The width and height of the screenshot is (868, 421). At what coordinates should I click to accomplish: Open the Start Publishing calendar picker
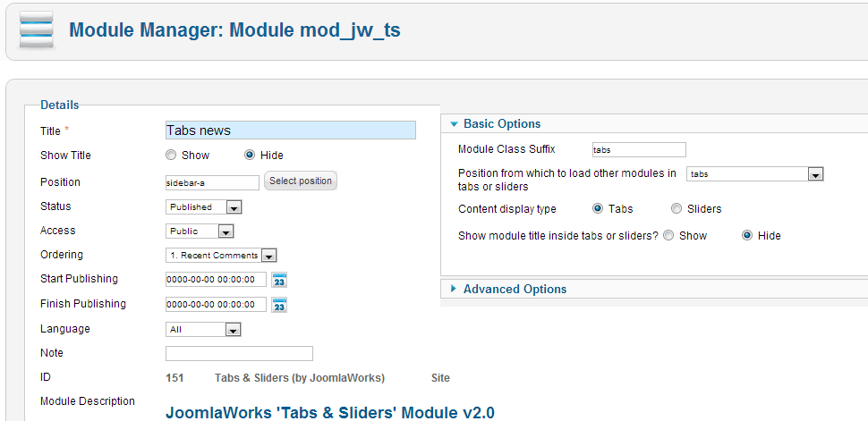[x=279, y=280]
